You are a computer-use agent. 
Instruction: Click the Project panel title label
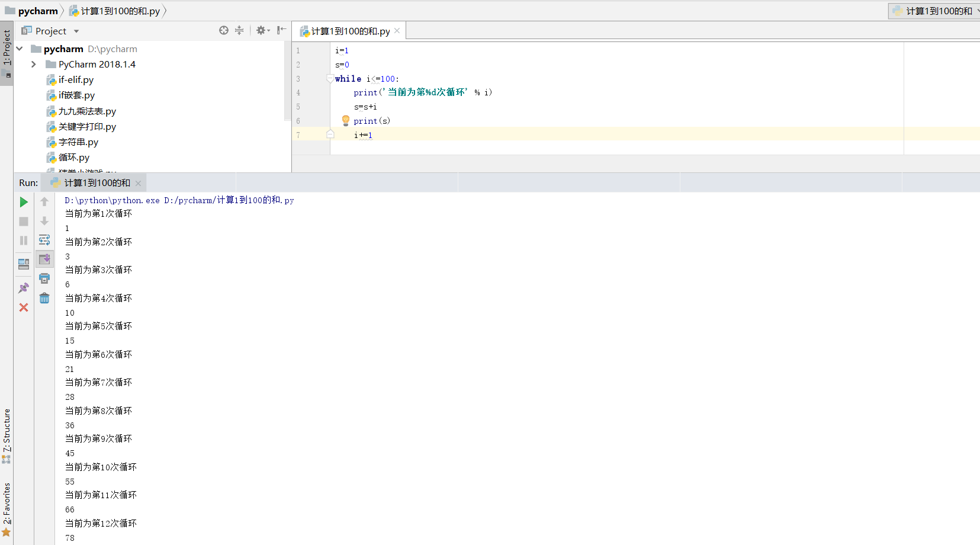click(51, 31)
